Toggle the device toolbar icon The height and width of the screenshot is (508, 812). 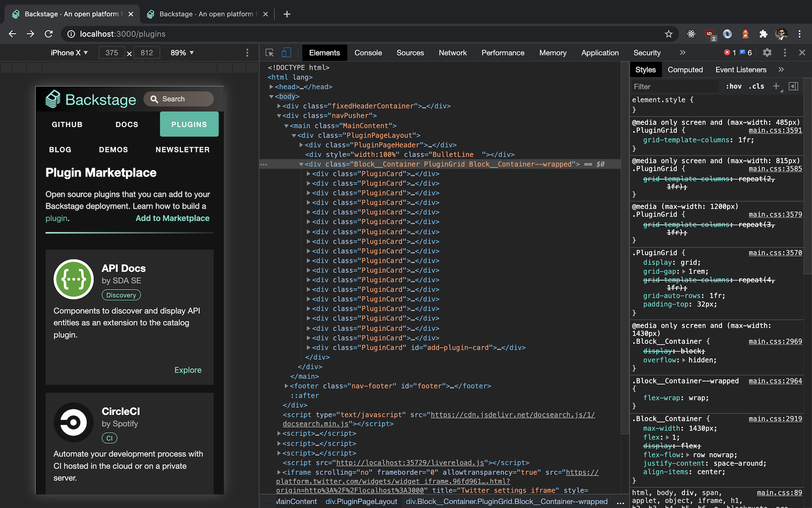286,52
